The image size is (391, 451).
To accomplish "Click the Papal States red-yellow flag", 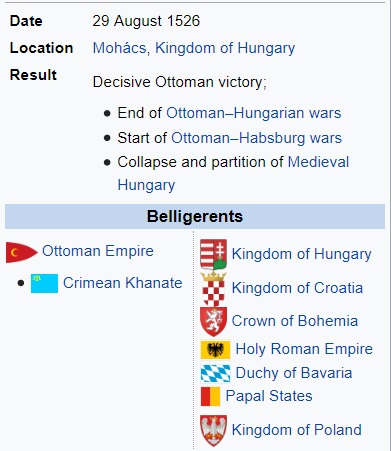I will (210, 396).
